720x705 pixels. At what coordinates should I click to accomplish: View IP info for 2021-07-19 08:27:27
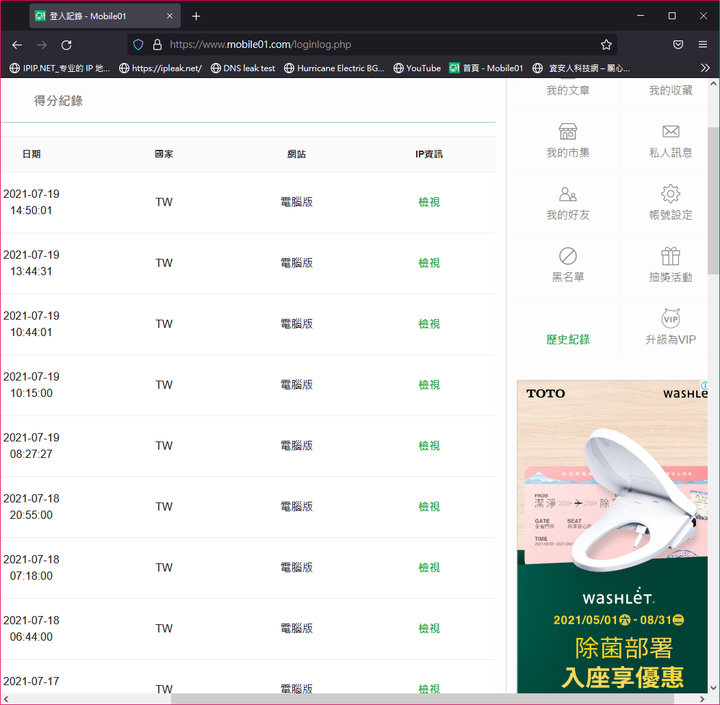tap(429, 446)
